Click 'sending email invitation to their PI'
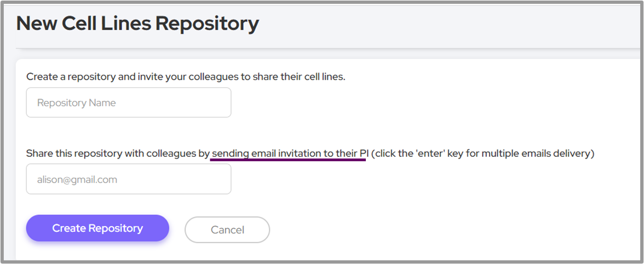The height and width of the screenshot is (264, 644). pos(289,154)
